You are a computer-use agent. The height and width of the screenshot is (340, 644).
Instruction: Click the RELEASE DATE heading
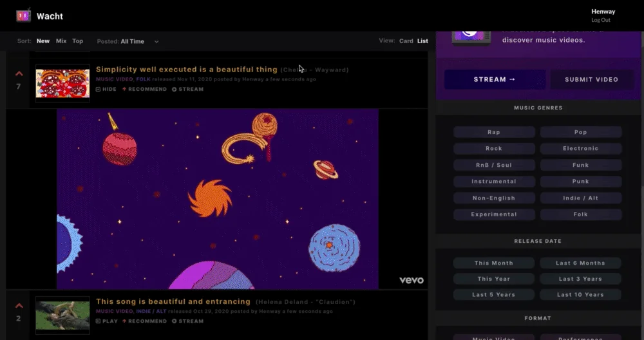click(538, 241)
